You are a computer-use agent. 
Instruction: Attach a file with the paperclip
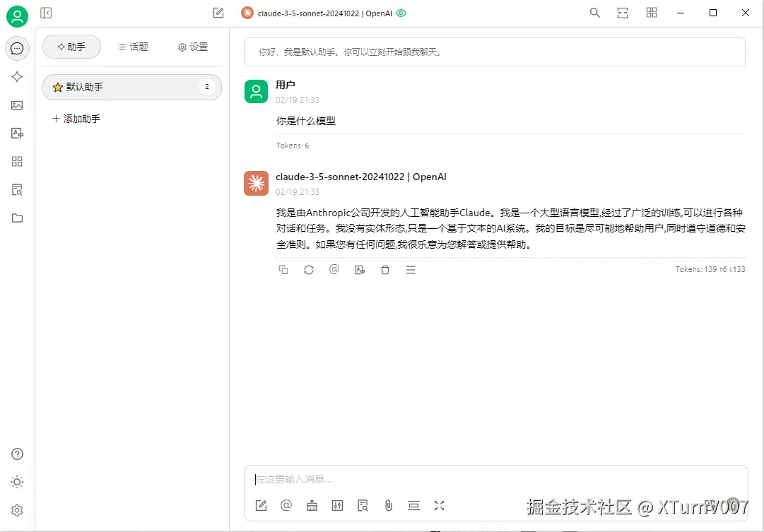(x=388, y=505)
